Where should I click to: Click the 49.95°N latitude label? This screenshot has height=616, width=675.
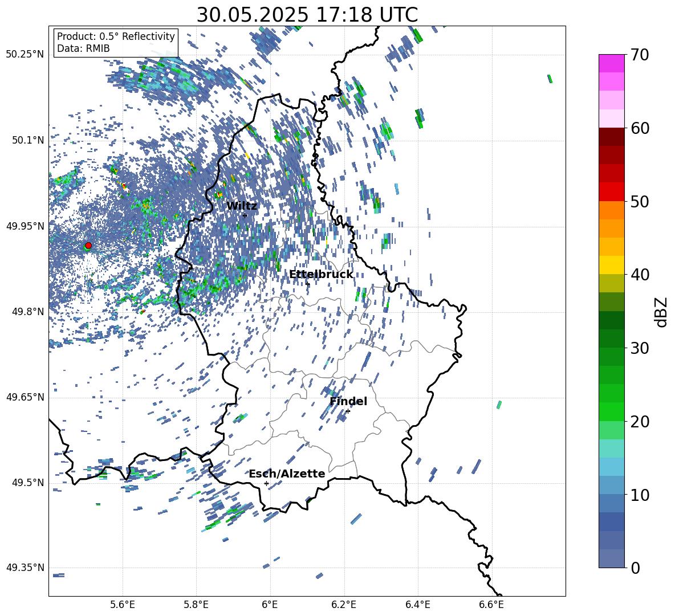[25, 226]
